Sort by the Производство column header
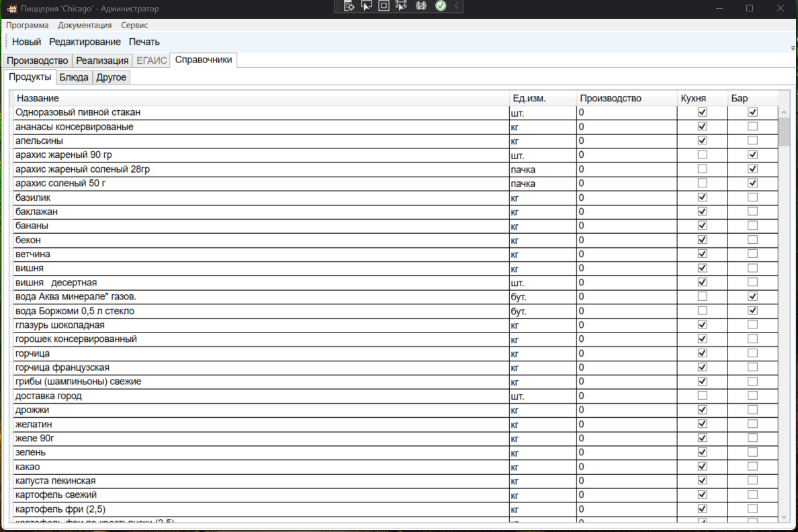The image size is (798, 532). [x=627, y=98]
